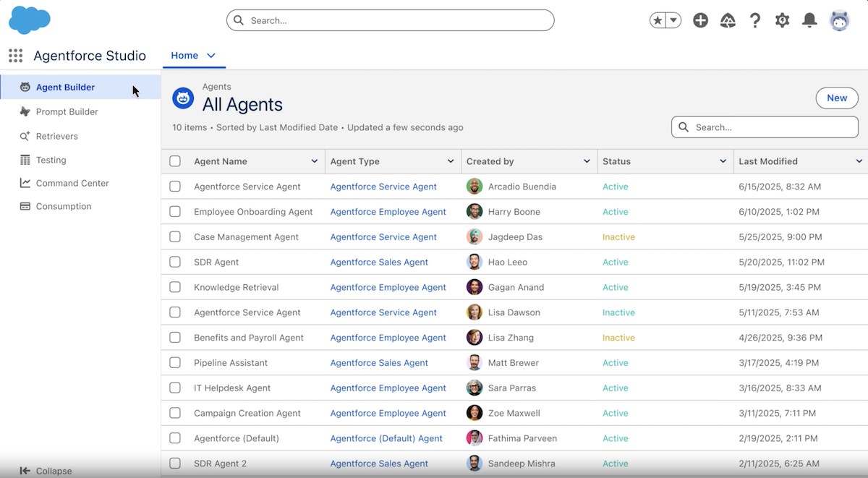Viewport: 868px width, 478px height.
Task: Open the Created by column dropdown
Action: click(x=587, y=161)
